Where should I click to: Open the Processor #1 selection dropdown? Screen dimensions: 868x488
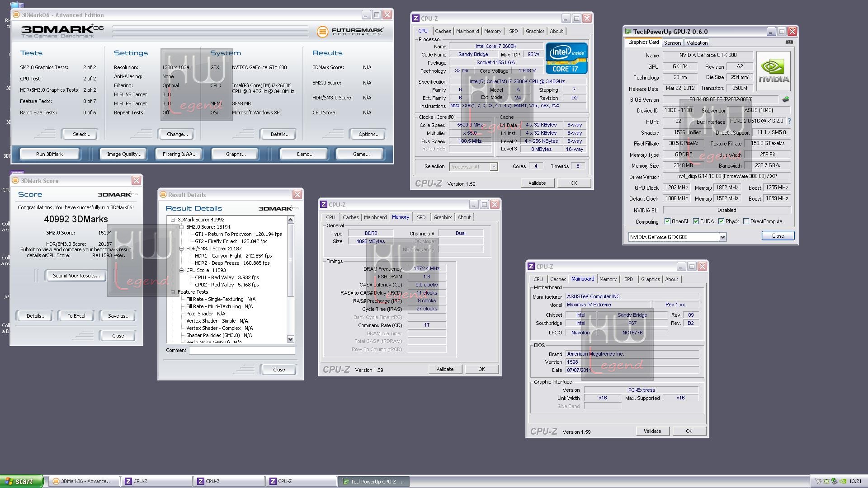pos(494,167)
